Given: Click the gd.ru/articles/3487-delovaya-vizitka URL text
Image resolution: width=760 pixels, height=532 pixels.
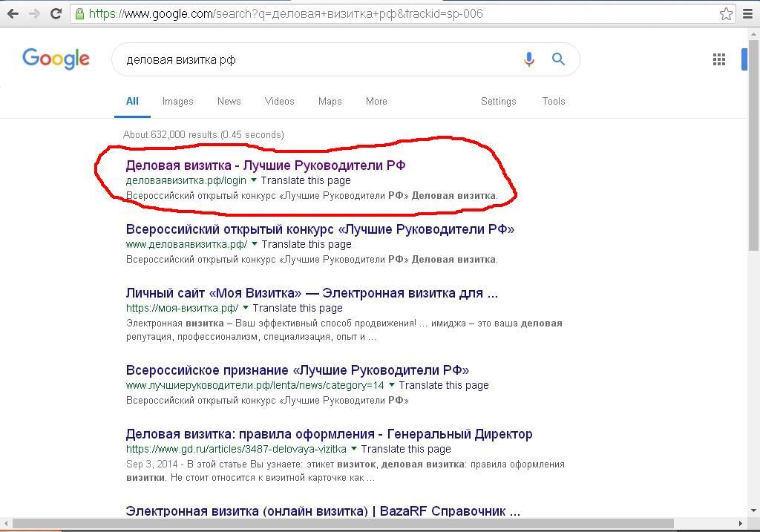Looking at the screenshot, I should 236,450.
